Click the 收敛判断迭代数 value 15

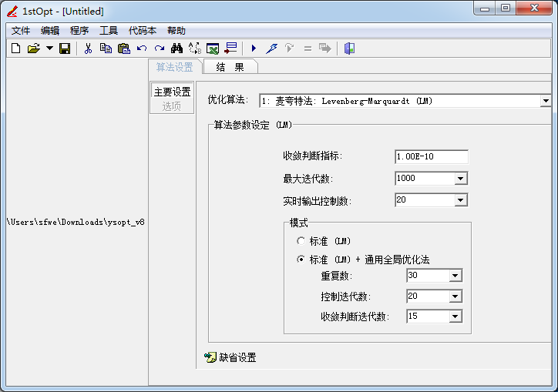click(413, 316)
